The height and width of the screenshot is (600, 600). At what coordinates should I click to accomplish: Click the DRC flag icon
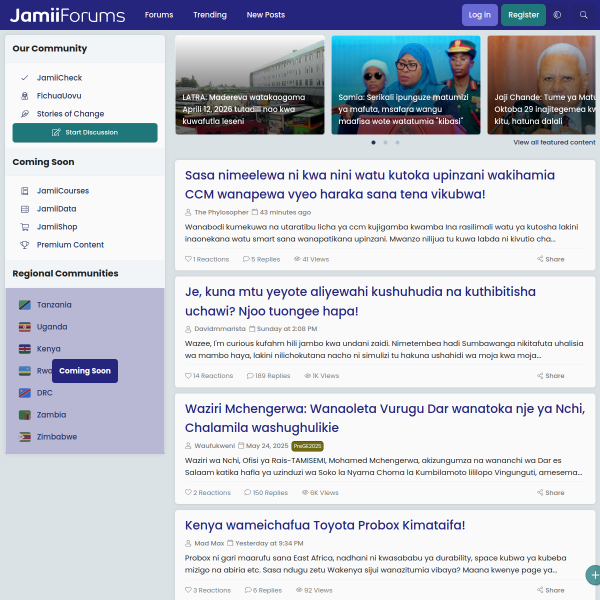24,393
